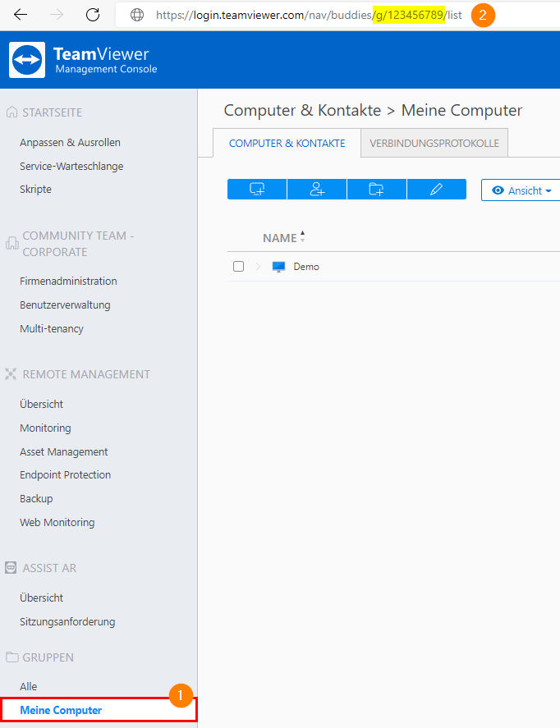Click the browser refresh icon
The width and height of the screenshot is (560, 728).
(x=93, y=15)
